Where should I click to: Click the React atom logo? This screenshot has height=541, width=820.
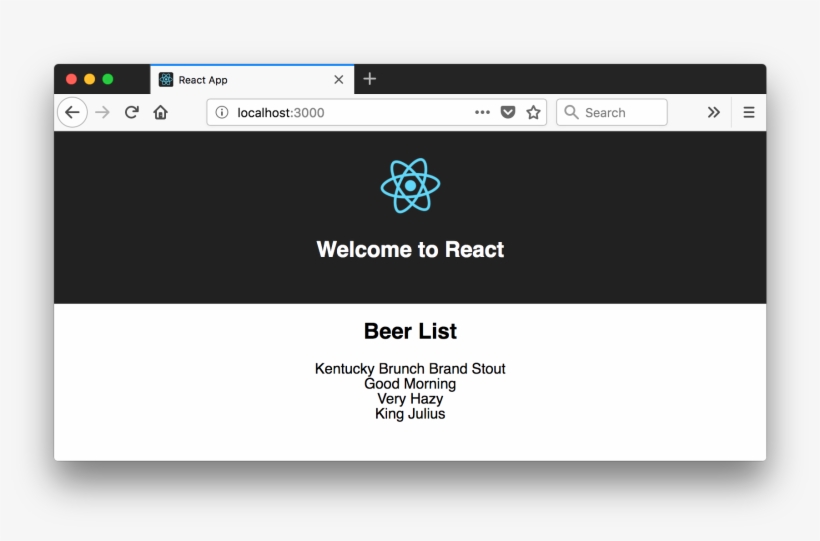coord(411,185)
